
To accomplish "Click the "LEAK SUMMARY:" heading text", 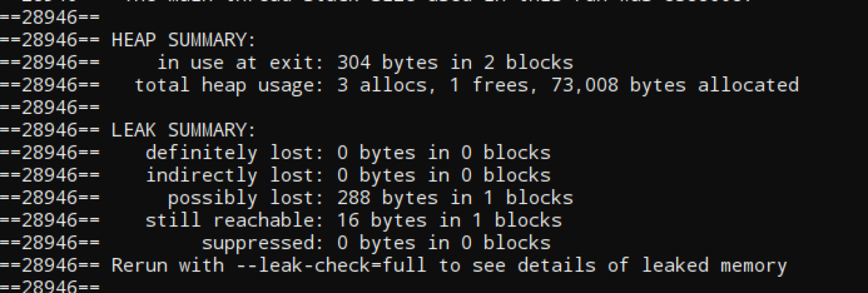I will tap(183, 130).
